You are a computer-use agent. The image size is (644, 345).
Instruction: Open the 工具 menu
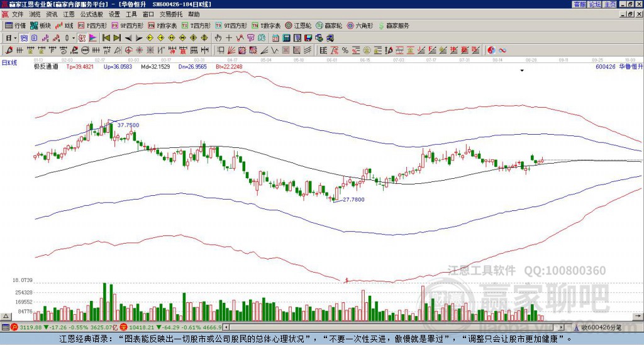131,14
